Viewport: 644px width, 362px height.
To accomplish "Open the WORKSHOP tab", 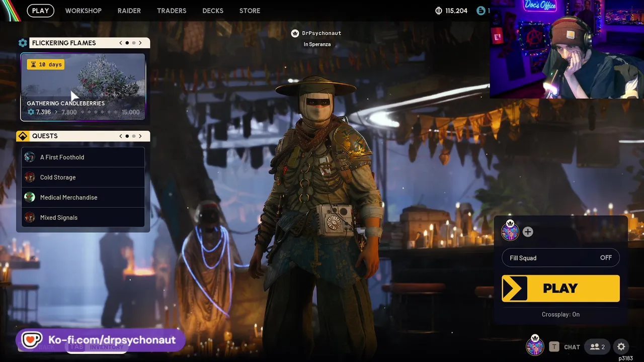I will click(83, 11).
